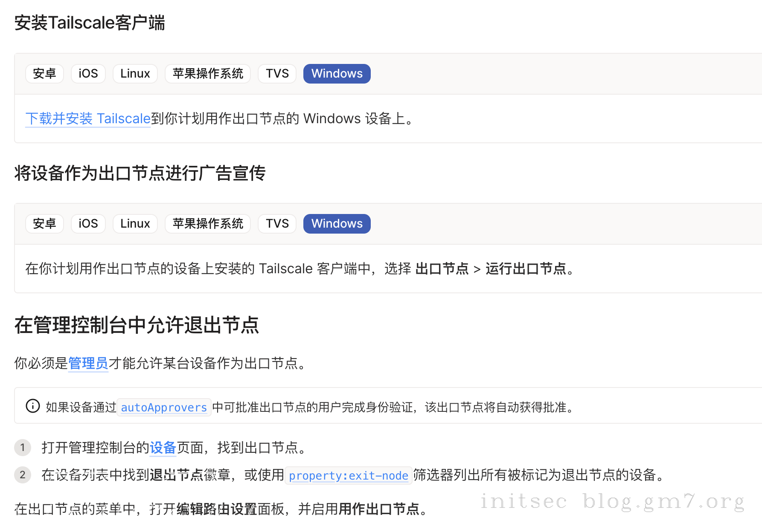Select Windows tab under 将设备作为出口节点进行广告宣传
The image size is (762, 532).
(337, 224)
